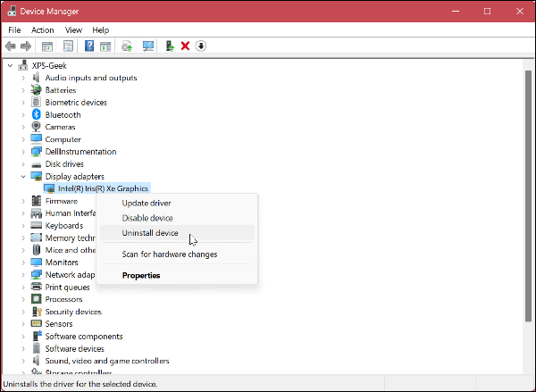Click the Bluetooth category icon
This screenshot has height=392, width=536.
click(37, 114)
